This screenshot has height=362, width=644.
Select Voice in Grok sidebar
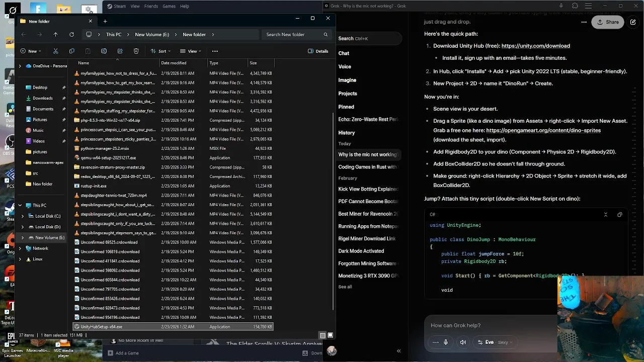(345, 66)
